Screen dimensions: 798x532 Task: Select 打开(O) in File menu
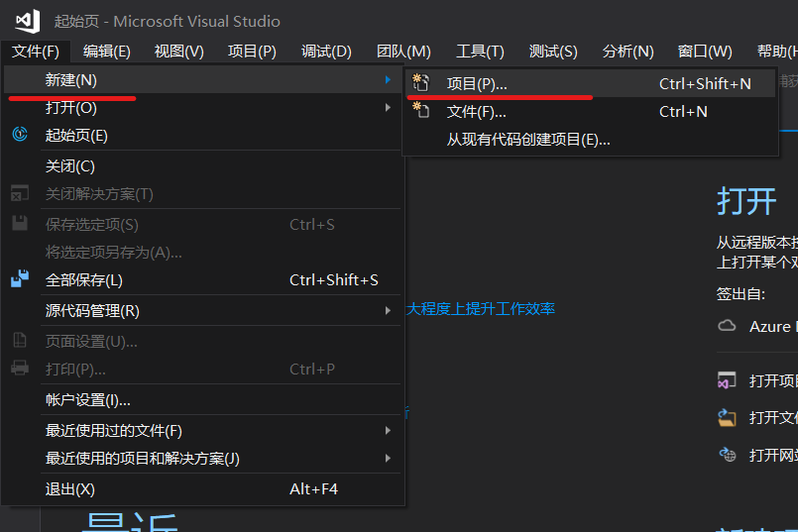[202, 107]
